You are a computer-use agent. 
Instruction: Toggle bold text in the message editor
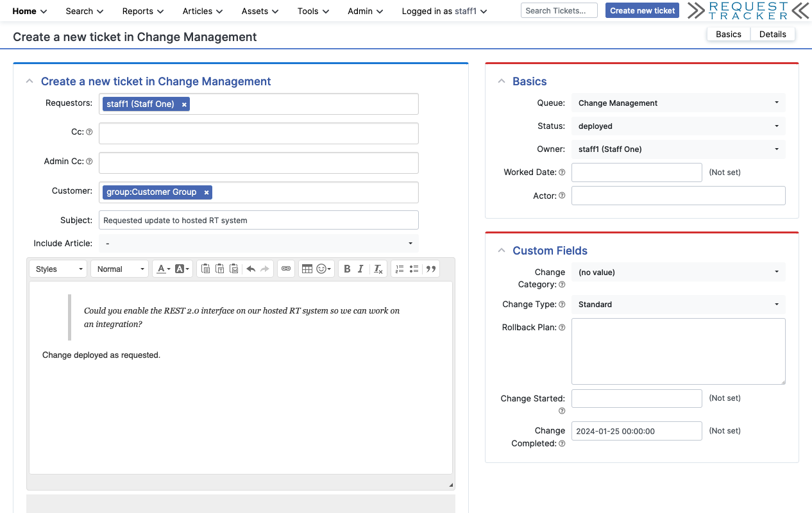point(346,269)
